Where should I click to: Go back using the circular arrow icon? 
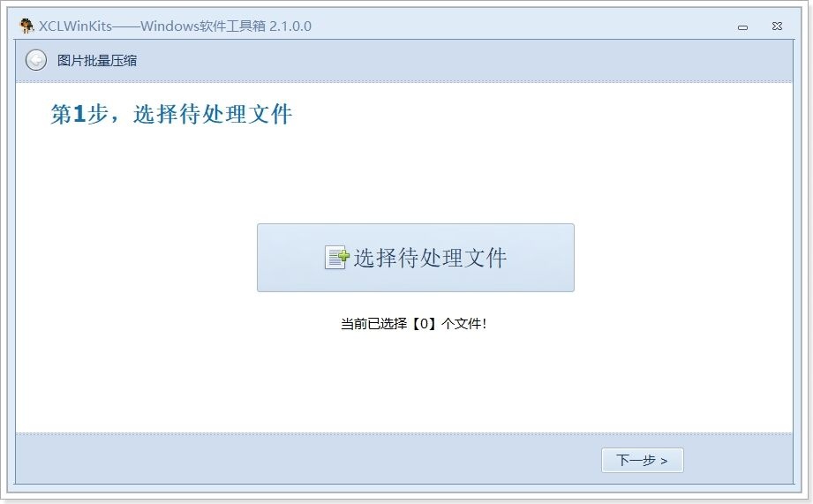coord(36,60)
